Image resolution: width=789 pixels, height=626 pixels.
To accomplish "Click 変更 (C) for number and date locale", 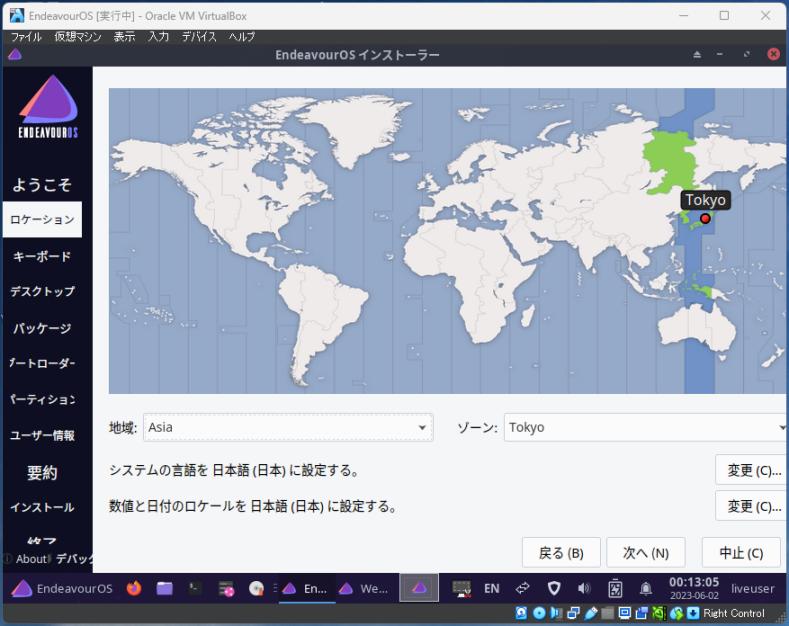I will (x=751, y=506).
